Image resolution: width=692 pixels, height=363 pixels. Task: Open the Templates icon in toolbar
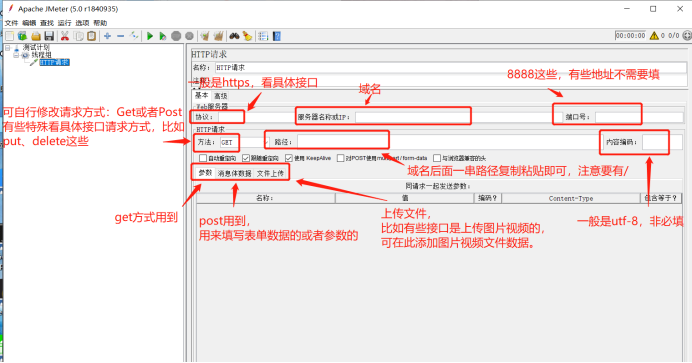23,36
